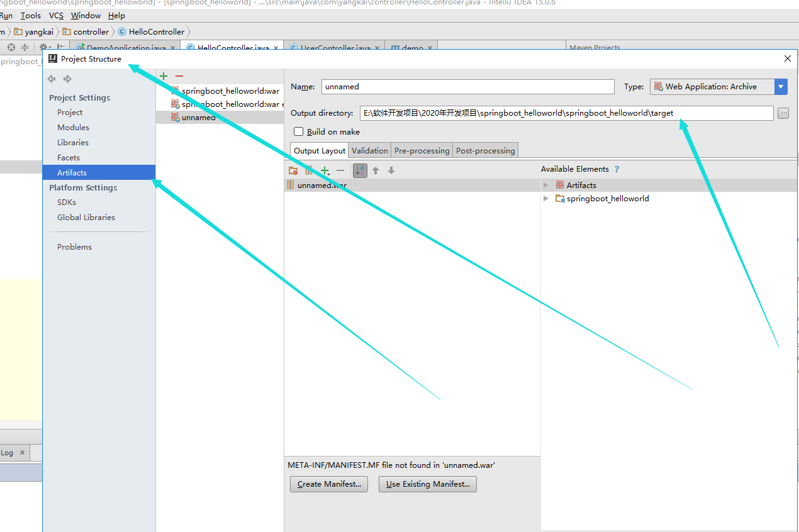This screenshot has width=799, height=532.
Task: Switch to the UserController.java editor tab
Action: (x=335, y=48)
